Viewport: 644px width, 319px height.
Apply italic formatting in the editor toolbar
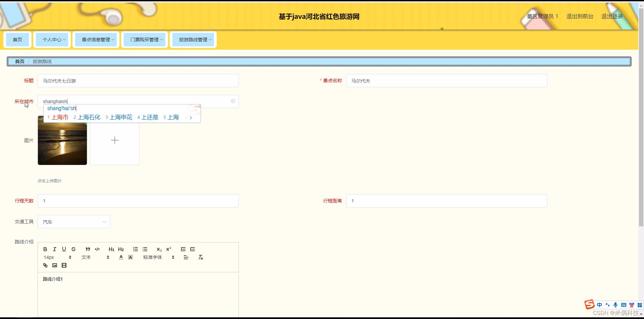click(54, 249)
